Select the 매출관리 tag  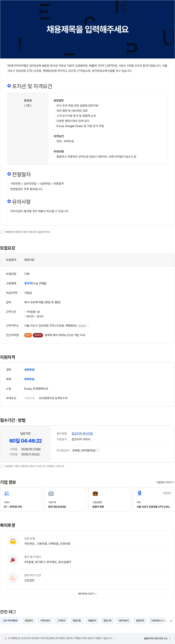pyautogui.click(x=92, y=620)
